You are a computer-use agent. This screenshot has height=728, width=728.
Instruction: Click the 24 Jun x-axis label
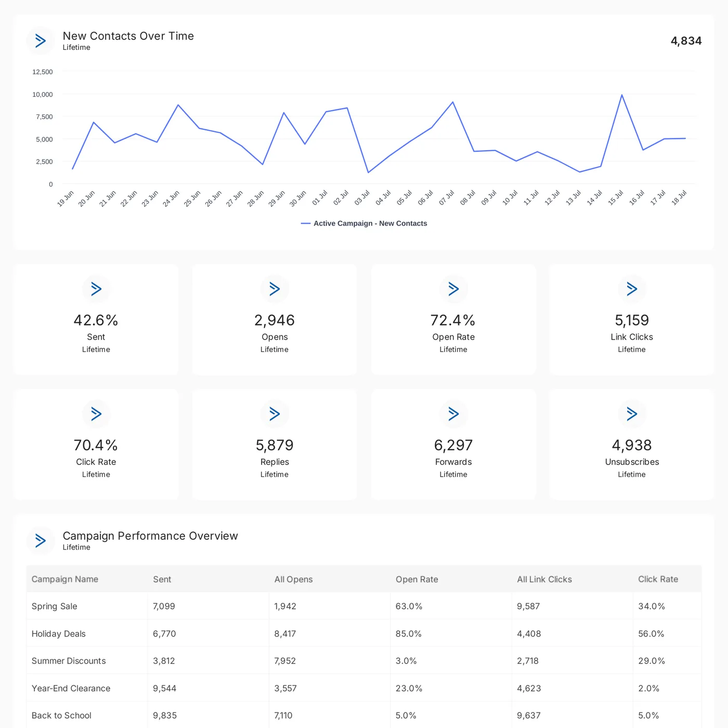[171, 198]
